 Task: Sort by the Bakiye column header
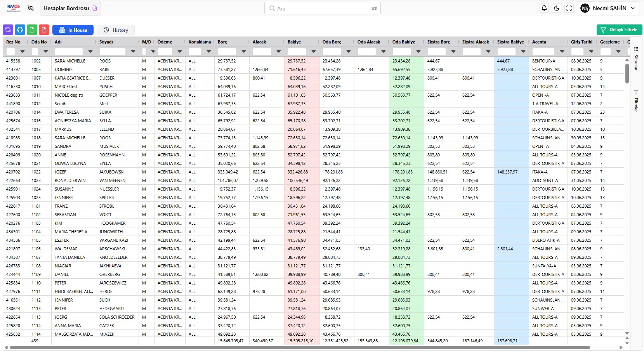[294, 42]
